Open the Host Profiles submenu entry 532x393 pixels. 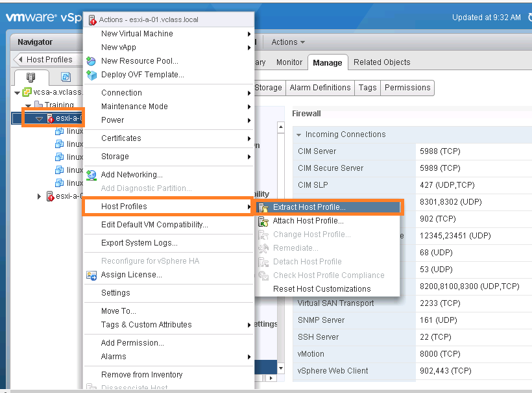point(169,207)
